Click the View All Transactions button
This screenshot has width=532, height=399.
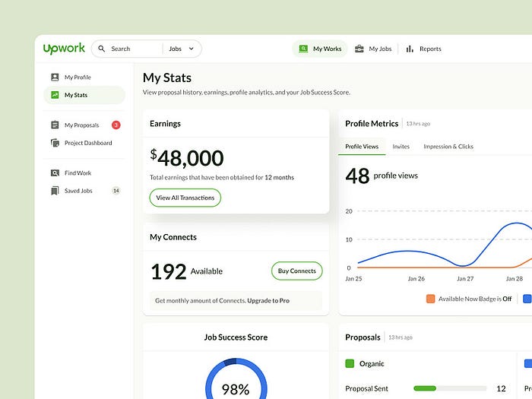tap(185, 198)
